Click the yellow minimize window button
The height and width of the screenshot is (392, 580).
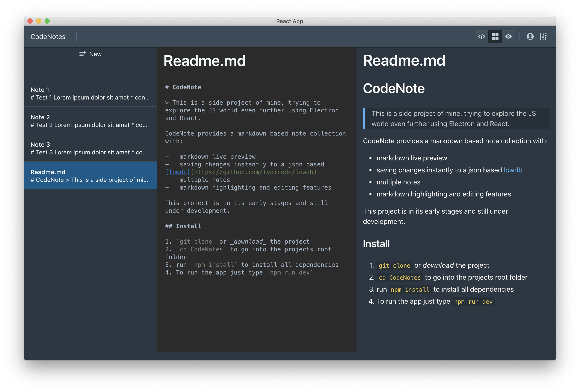click(x=38, y=21)
